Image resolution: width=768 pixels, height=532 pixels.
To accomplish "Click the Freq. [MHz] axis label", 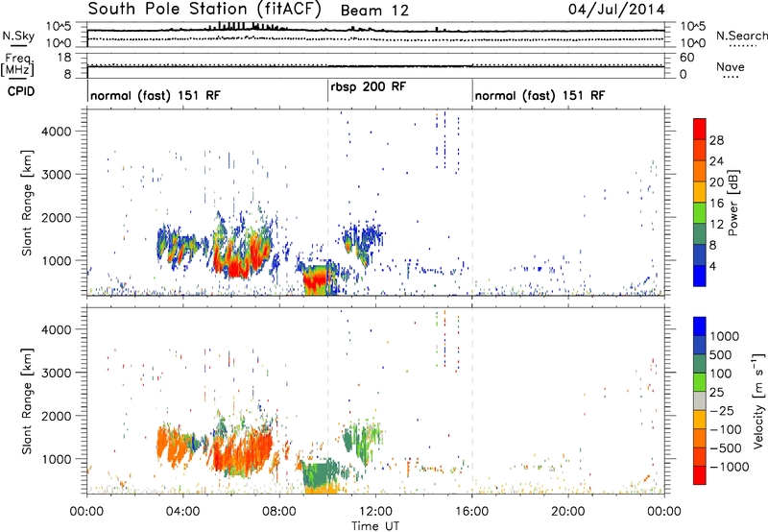I will (x=18, y=65).
